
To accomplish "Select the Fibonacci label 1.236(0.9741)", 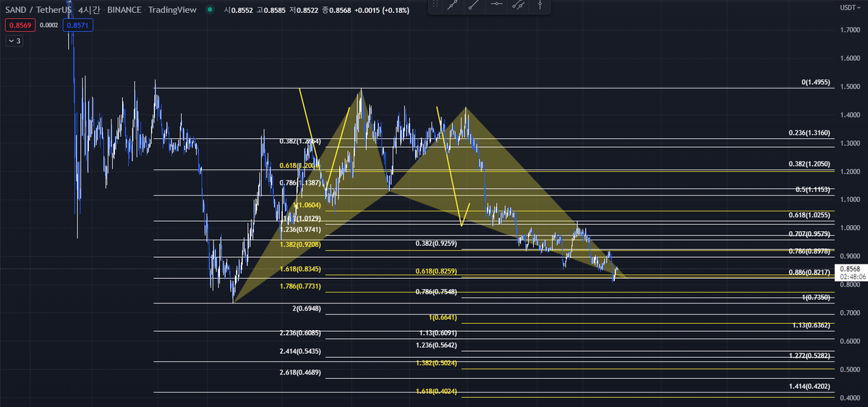I will [x=300, y=229].
